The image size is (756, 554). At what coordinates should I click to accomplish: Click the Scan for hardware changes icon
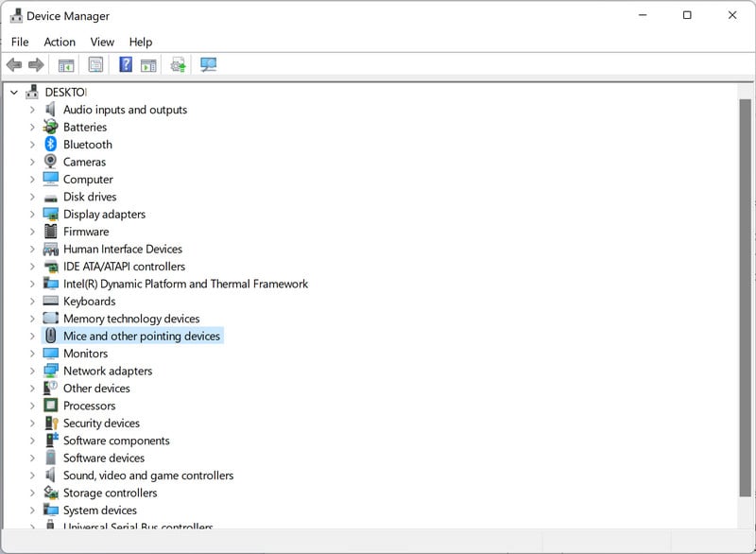[208, 64]
